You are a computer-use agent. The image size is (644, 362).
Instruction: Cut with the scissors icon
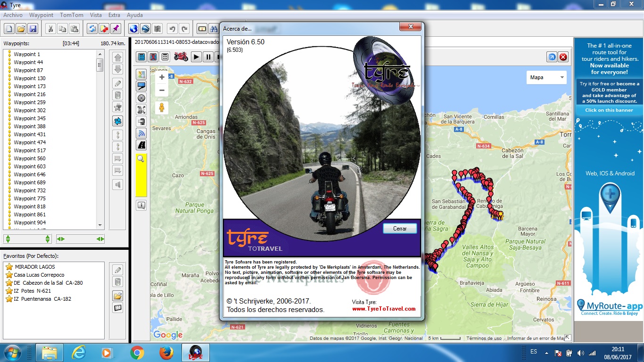click(50, 29)
